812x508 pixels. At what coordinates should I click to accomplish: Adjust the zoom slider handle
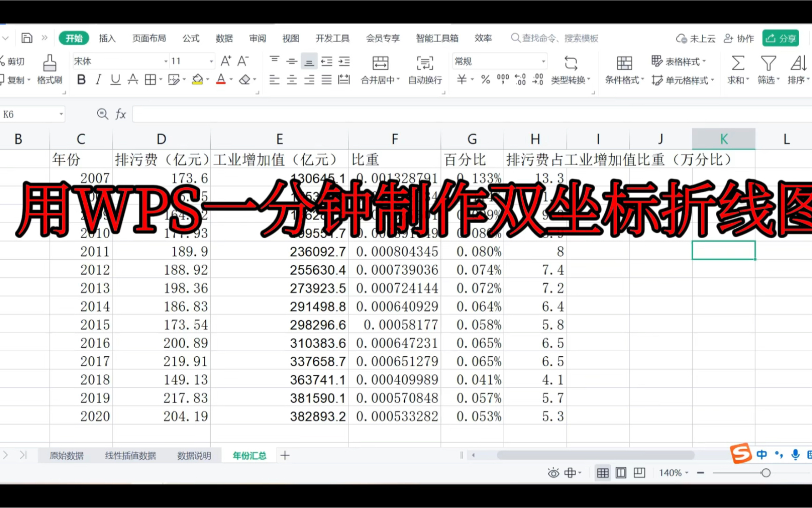pos(766,473)
